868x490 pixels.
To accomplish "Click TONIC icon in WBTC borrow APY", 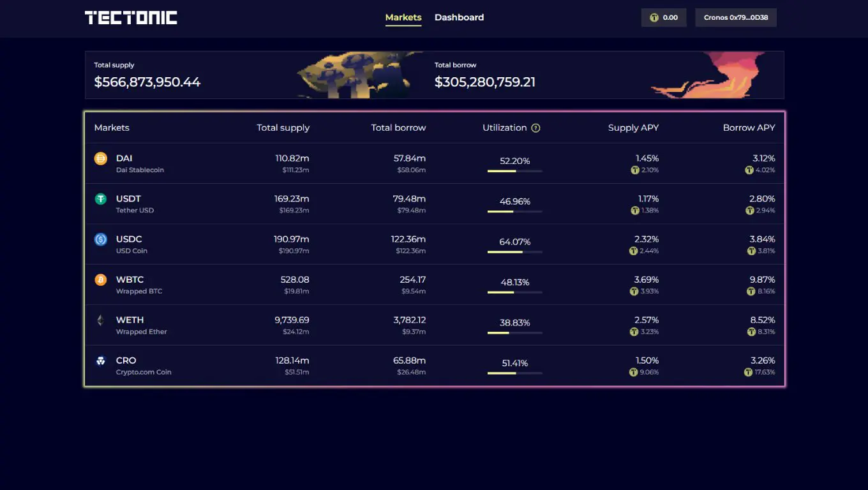I will (x=751, y=291).
